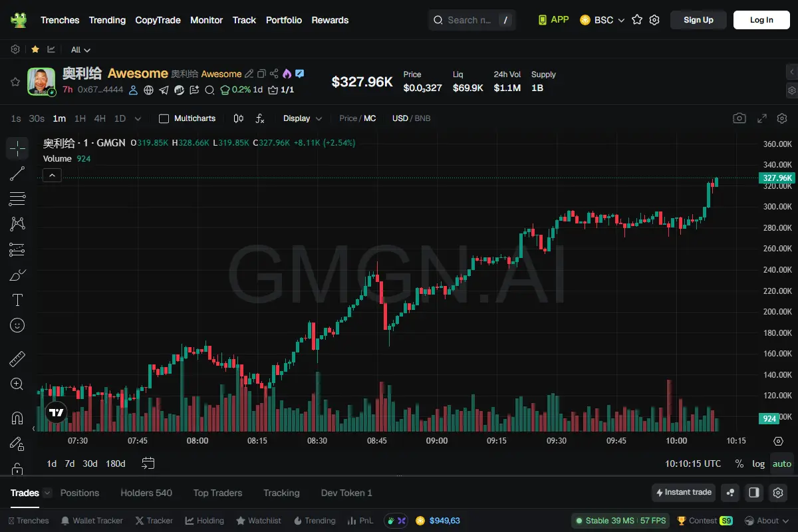The width and height of the screenshot is (798, 532).
Task: Set chart range to 7d
Action: [x=69, y=464]
